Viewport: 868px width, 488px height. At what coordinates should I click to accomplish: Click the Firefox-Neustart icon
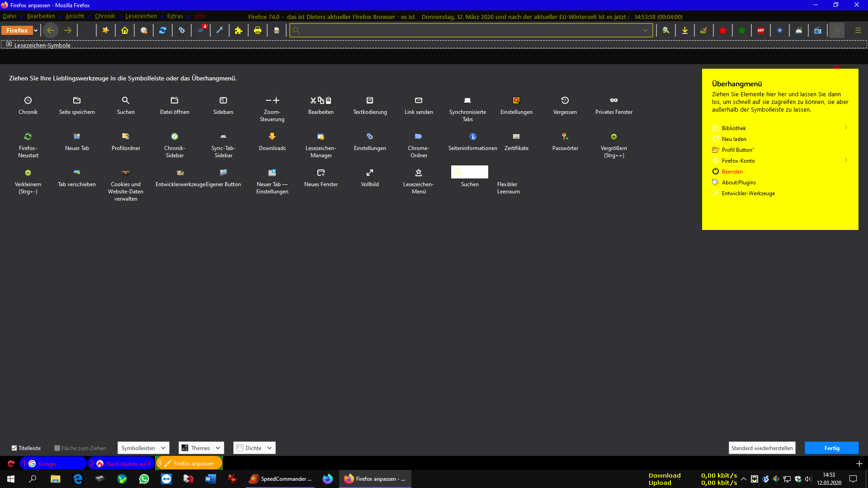coord(28,136)
